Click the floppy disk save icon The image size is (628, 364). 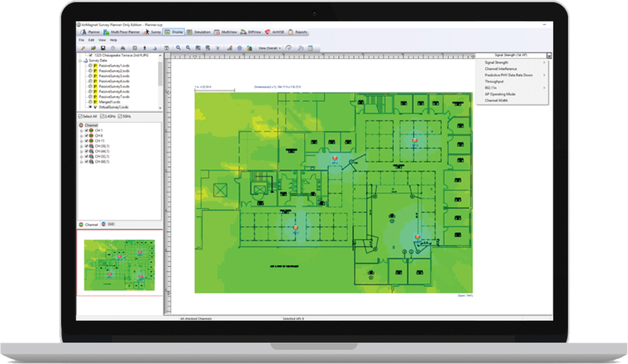(x=103, y=48)
